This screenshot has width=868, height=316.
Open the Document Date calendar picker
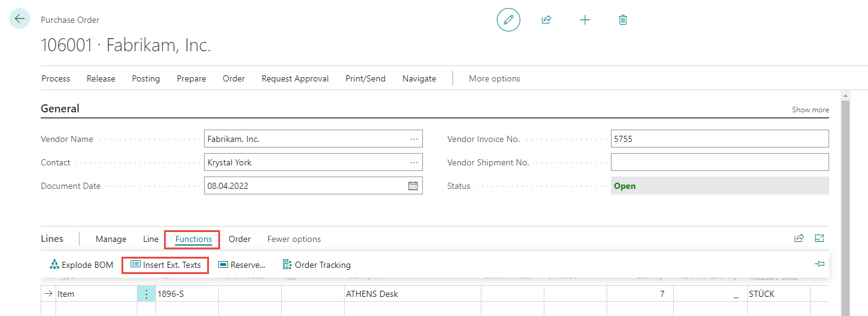[413, 186]
